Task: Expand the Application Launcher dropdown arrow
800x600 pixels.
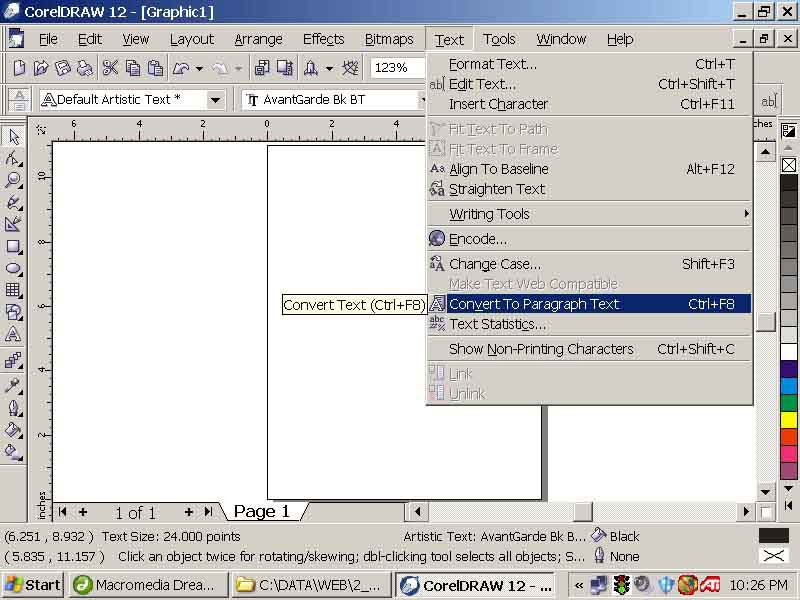Action: (x=330, y=68)
